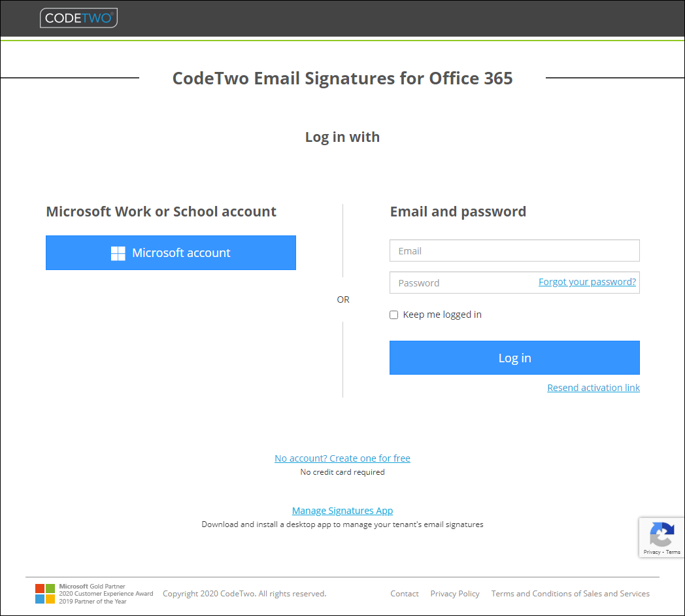Click the Resend activation link
This screenshot has height=616, width=685.
[x=593, y=387]
